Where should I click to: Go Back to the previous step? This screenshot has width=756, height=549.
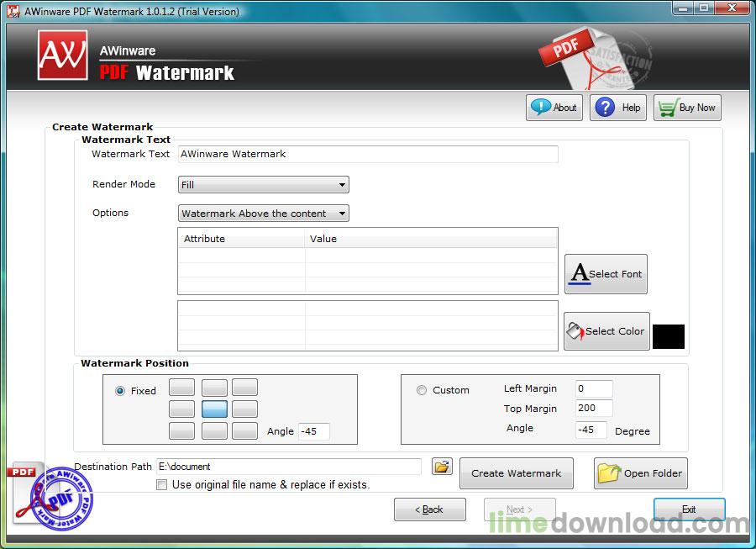(429, 509)
